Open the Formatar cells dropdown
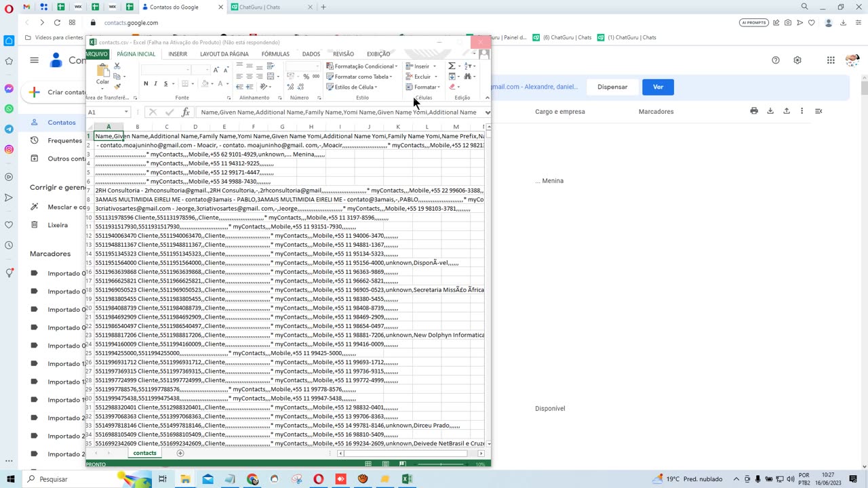Image resolution: width=868 pixels, height=488 pixels. click(423, 87)
